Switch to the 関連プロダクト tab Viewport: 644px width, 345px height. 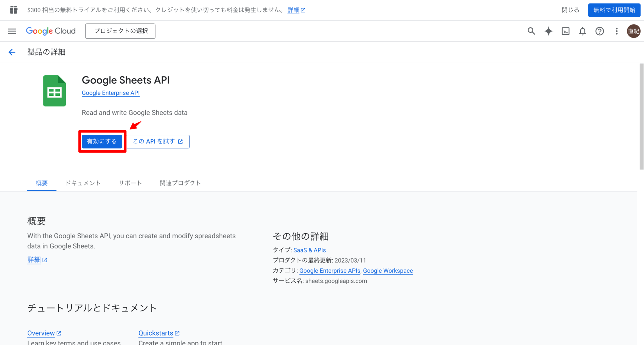coord(180,183)
